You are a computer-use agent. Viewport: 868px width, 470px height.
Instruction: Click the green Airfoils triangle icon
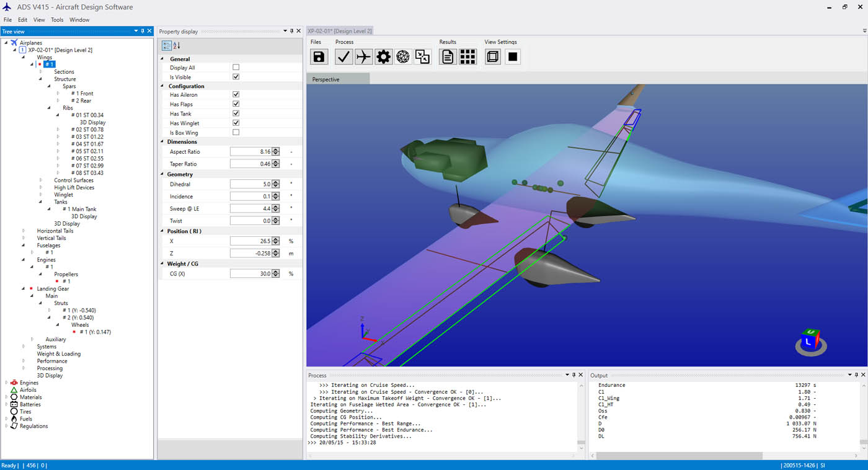(x=14, y=390)
